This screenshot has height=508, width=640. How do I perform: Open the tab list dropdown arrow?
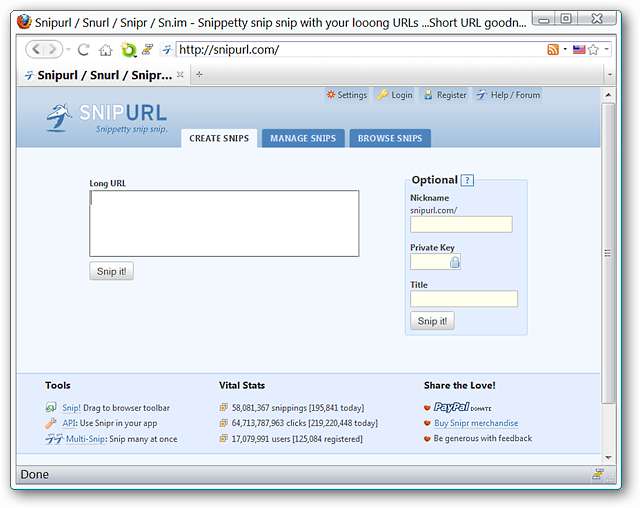tap(610, 75)
